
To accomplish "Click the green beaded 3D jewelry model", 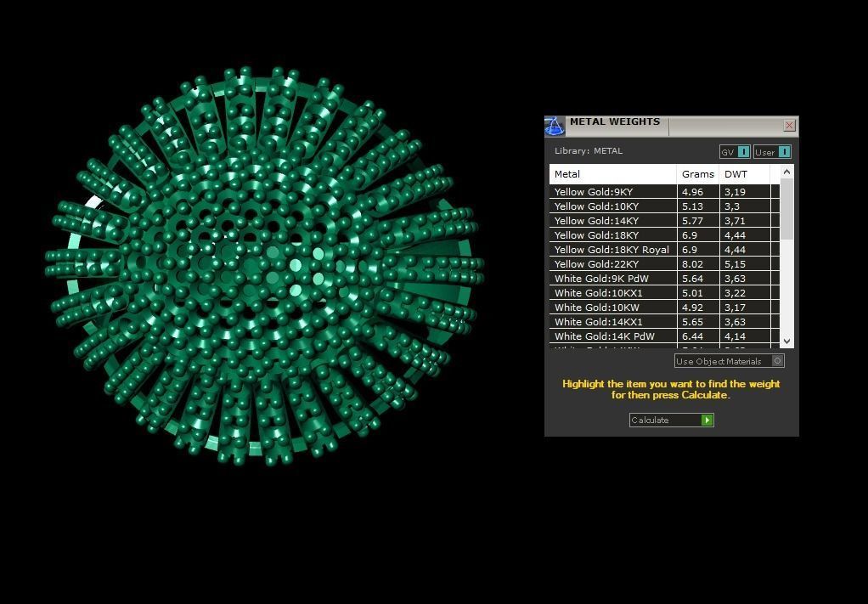I will pos(265,266).
